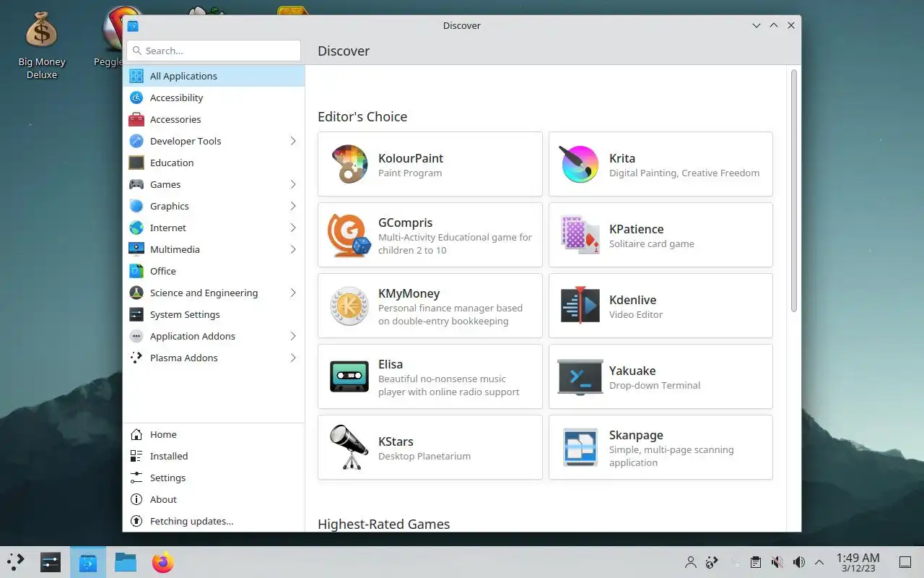Click the Office category icon

point(136,271)
